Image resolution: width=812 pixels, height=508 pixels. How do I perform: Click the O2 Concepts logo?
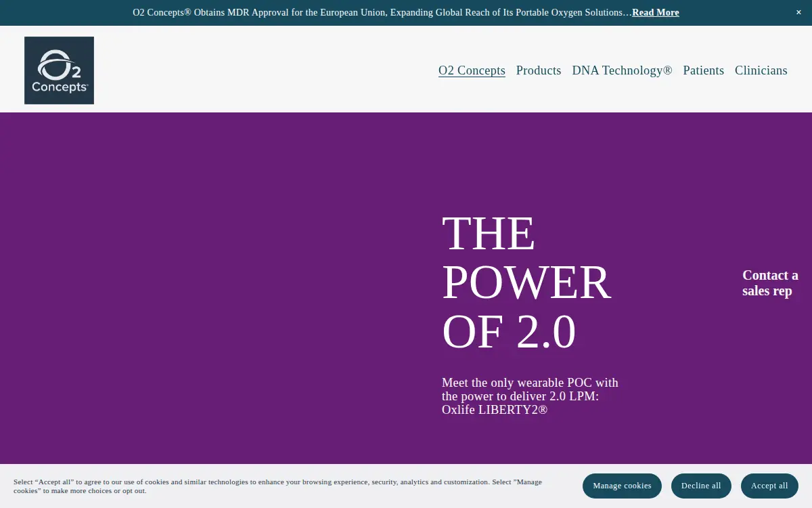[x=59, y=70]
